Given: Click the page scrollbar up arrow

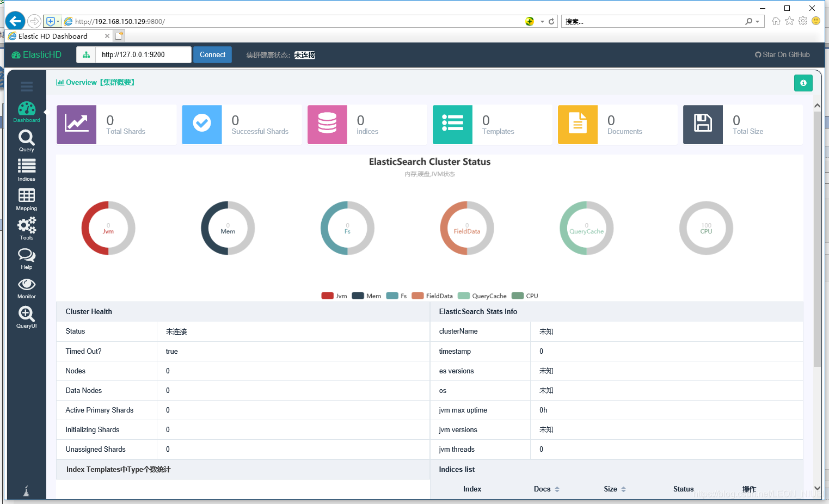Looking at the screenshot, I should (x=817, y=106).
